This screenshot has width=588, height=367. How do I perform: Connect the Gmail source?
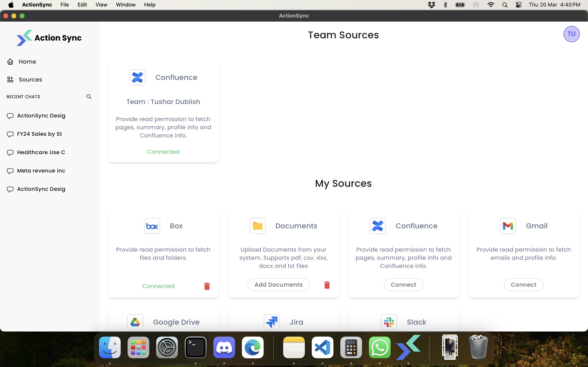pos(523,284)
